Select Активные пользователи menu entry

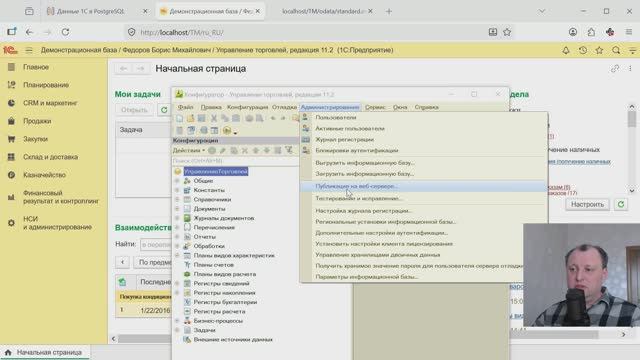[x=423, y=128]
